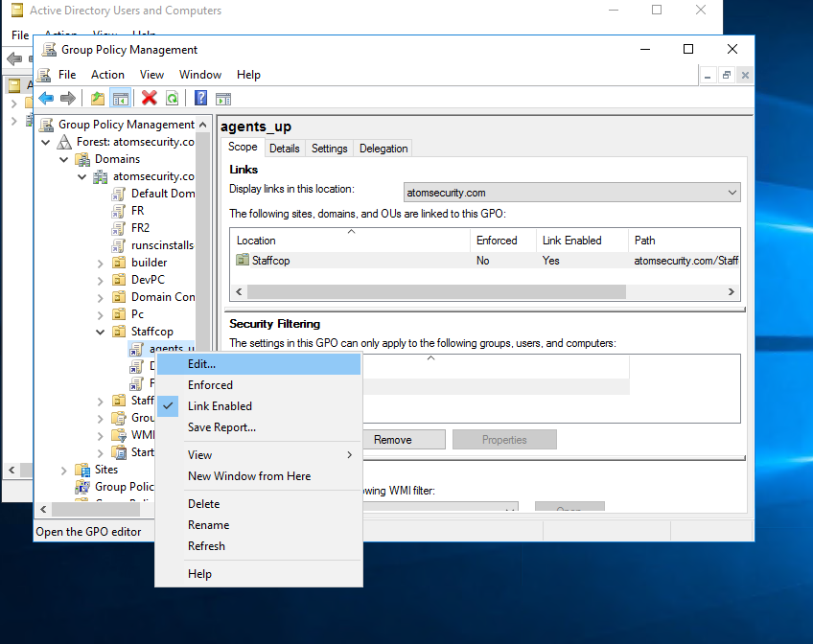
Task: Open the Settings tab
Action: coord(329,149)
